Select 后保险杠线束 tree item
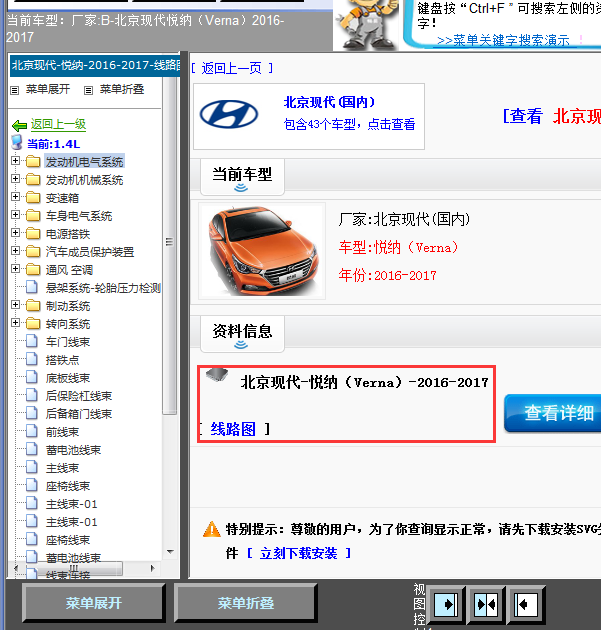Image resolution: width=601 pixels, height=630 pixels. [x=79, y=396]
